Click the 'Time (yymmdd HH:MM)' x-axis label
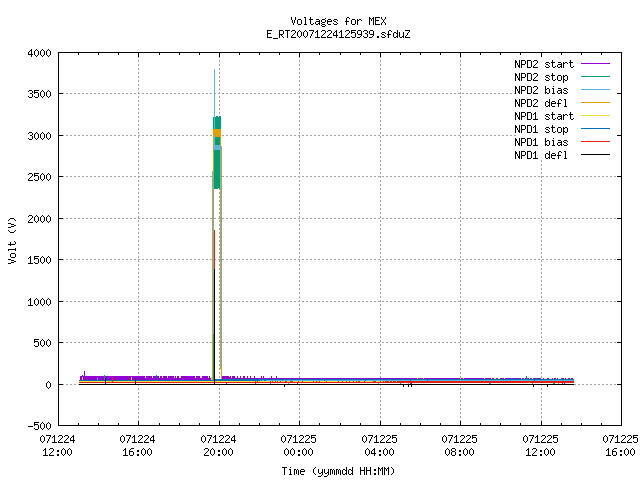This screenshot has width=640, height=480. (x=338, y=471)
